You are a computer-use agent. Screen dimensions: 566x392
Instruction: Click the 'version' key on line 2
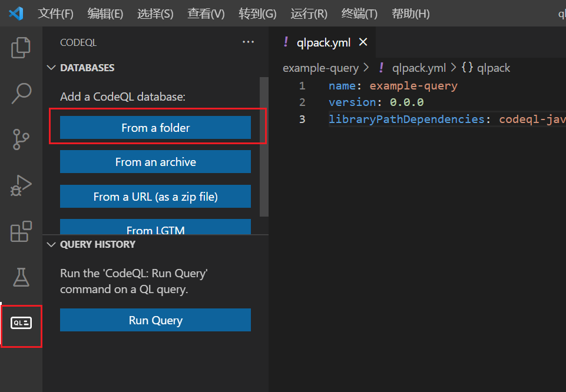click(x=352, y=102)
